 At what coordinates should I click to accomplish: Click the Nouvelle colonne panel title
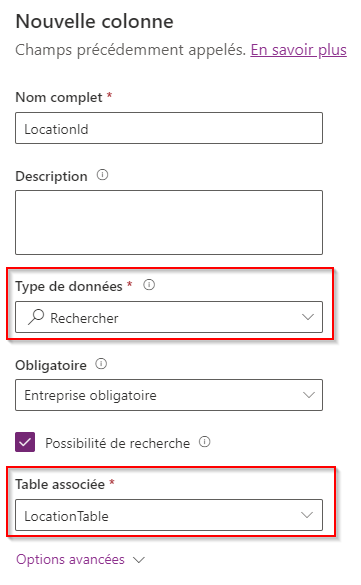coord(94,21)
